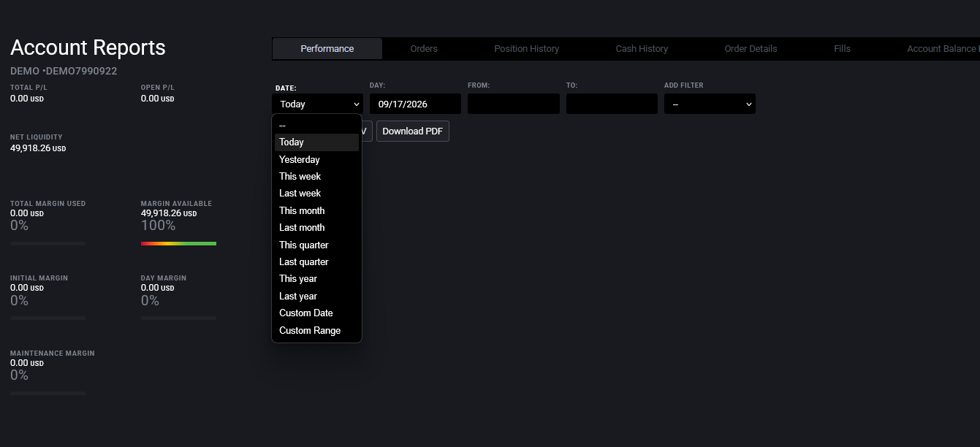Pick This month from the list
The height and width of the screenshot is (447, 980).
[x=316, y=210]
